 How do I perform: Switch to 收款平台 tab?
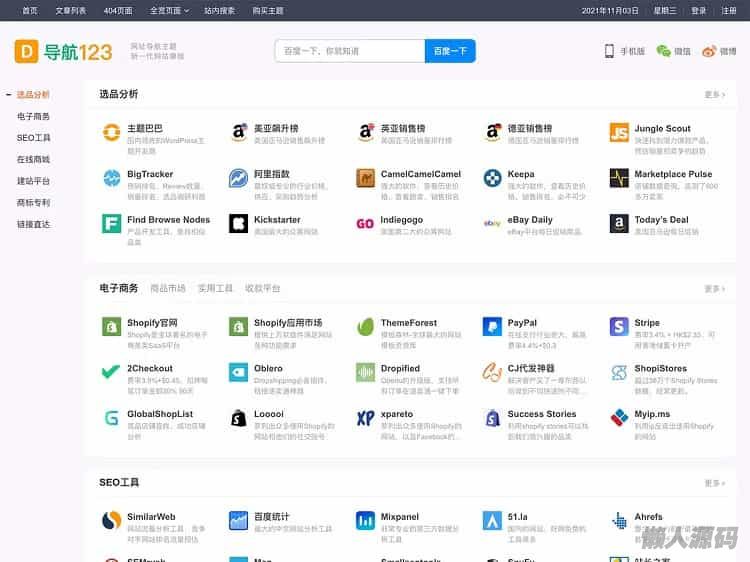[x=263, y=288]
